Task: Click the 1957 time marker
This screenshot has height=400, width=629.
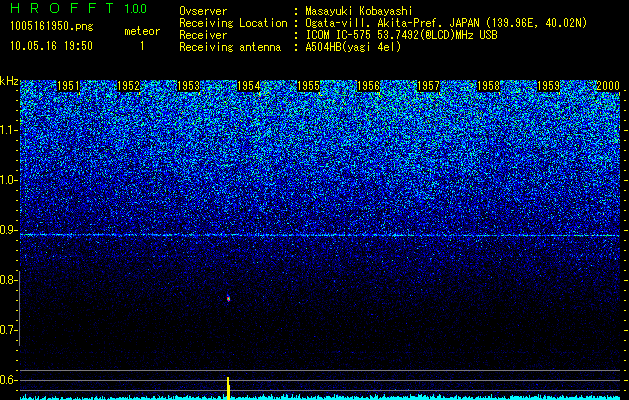Action: (x=428, y=86)
